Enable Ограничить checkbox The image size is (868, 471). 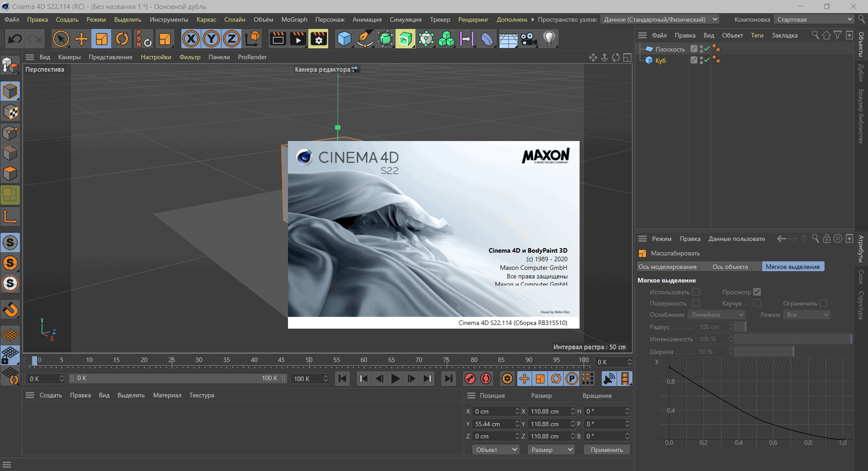click(x=823, y=303)
